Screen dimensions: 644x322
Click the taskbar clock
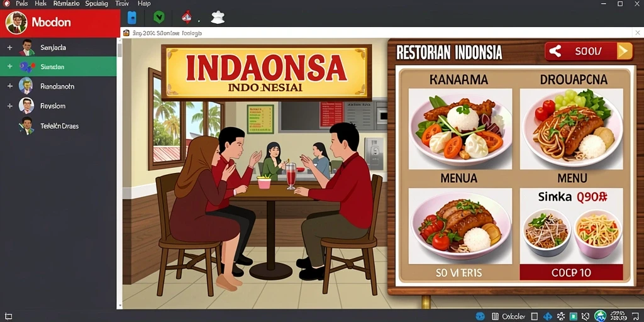click(x=619, y=316)
